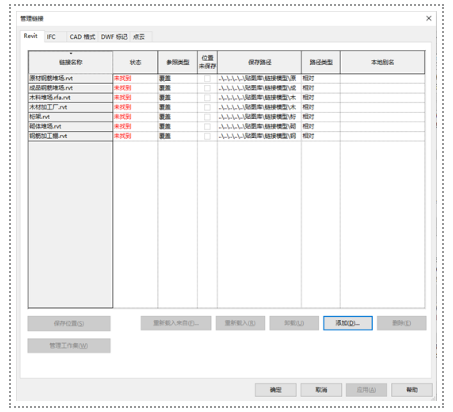The image size is (453, 412).
Task: Cancel with the 取消 button
Action: [x=321, y=390]
